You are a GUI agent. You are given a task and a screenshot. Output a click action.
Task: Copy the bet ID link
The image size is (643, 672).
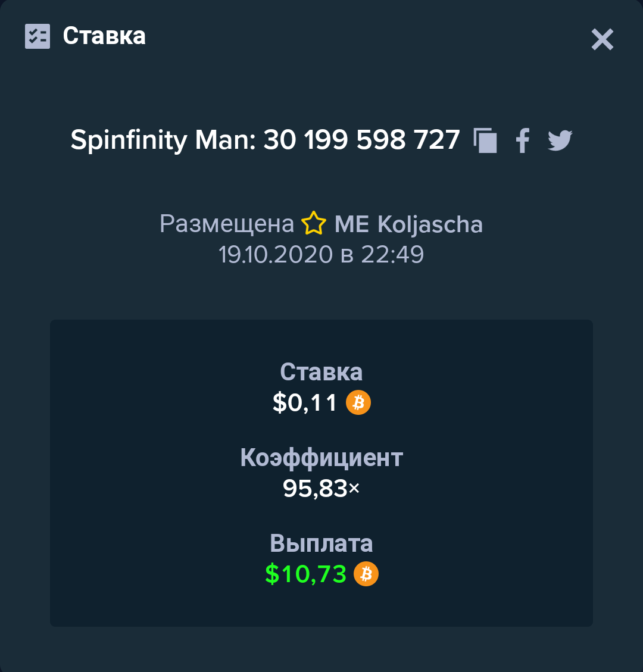point(485,140)
